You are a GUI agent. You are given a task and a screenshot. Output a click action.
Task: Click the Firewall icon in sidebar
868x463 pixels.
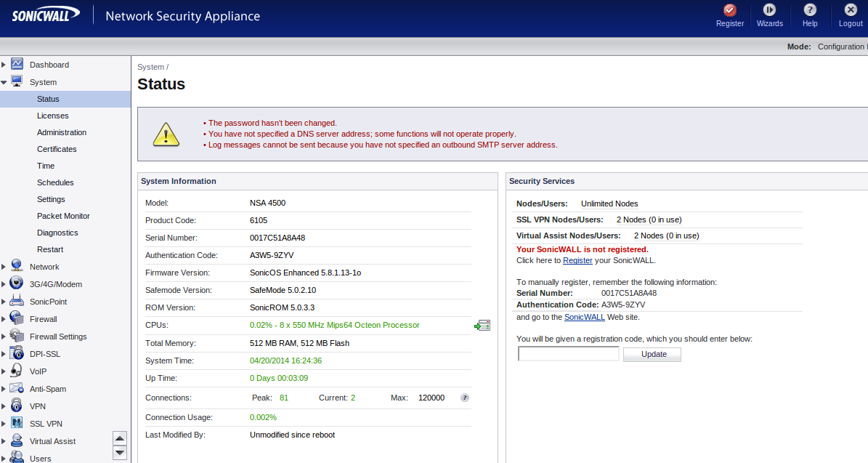click(x=17, y=318)
